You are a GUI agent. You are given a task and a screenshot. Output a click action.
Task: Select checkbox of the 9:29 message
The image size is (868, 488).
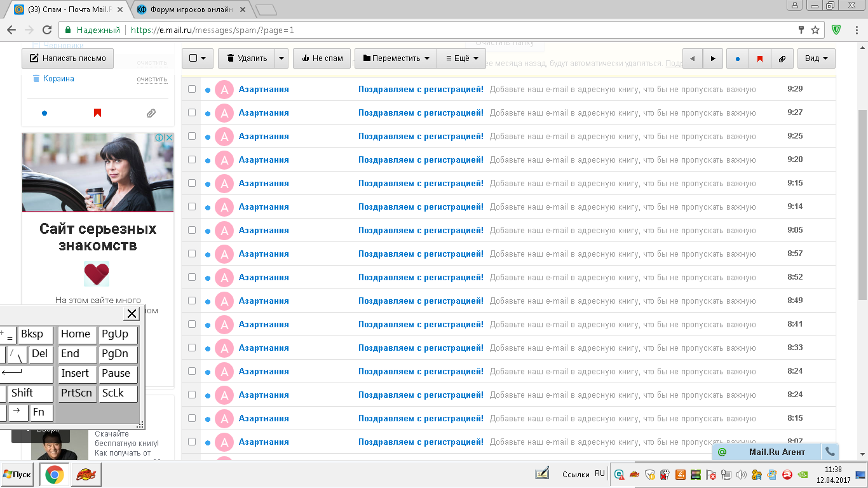(192, 90)
